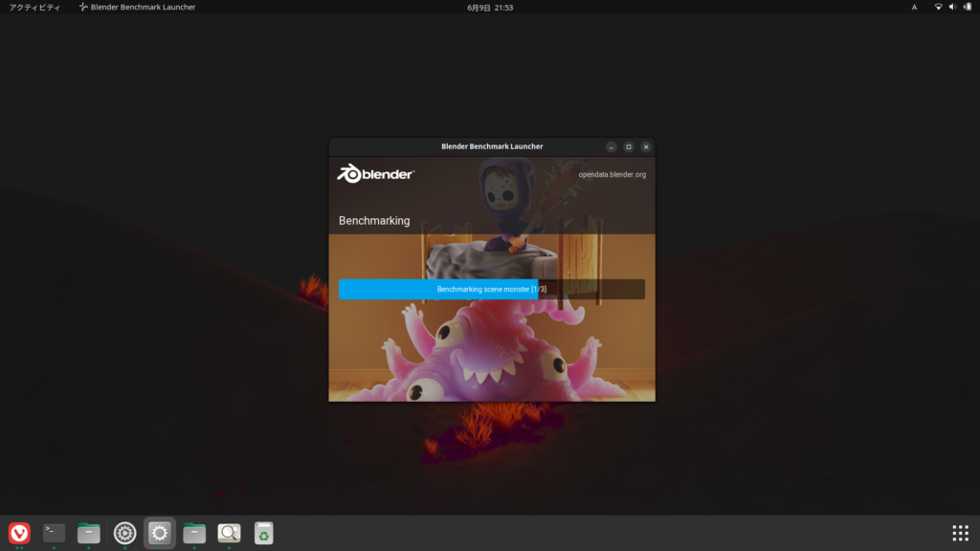Open the clock showing 6月9日 21:53
Viewport: 980px width, 551px height.
(x=490, y=8)
